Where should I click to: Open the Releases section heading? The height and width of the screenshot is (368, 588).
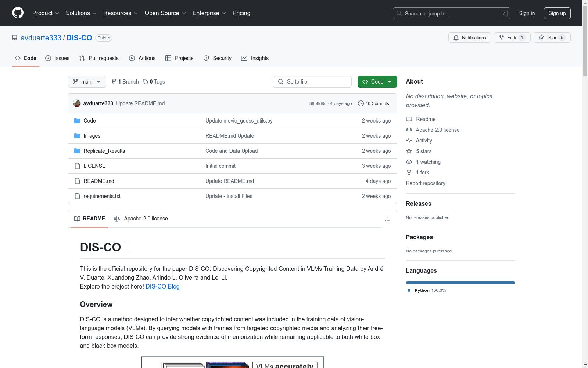tap(419, 204)
